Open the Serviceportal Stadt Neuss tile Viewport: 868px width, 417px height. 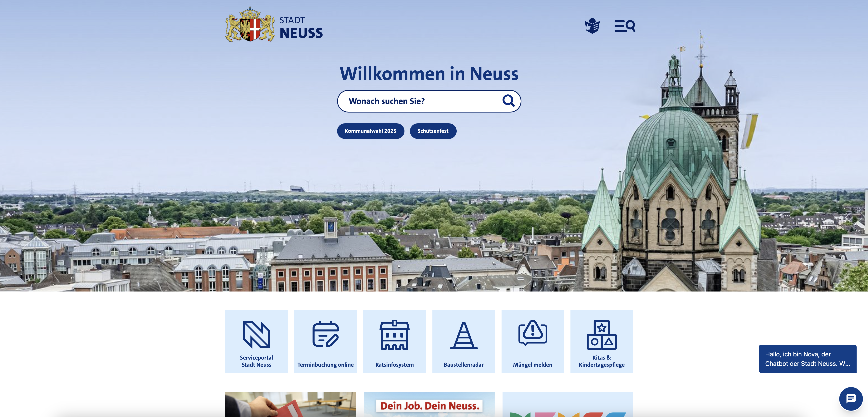point(256,342)
